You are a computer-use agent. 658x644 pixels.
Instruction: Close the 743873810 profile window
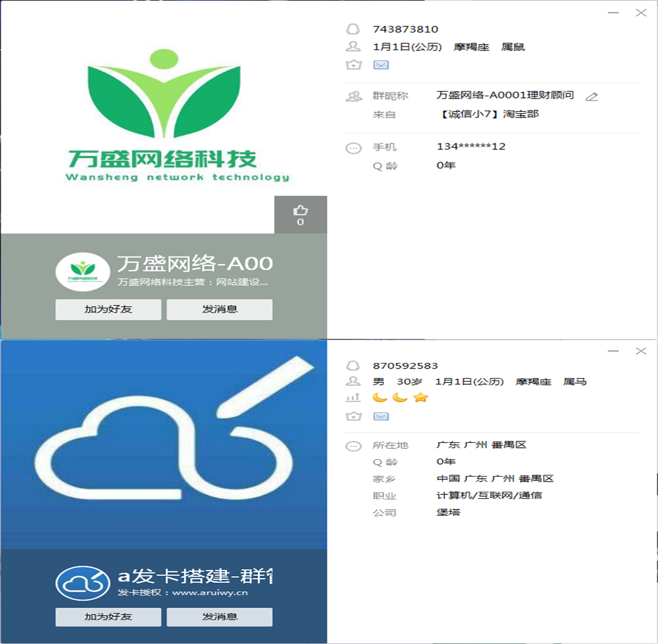[641, 13]
